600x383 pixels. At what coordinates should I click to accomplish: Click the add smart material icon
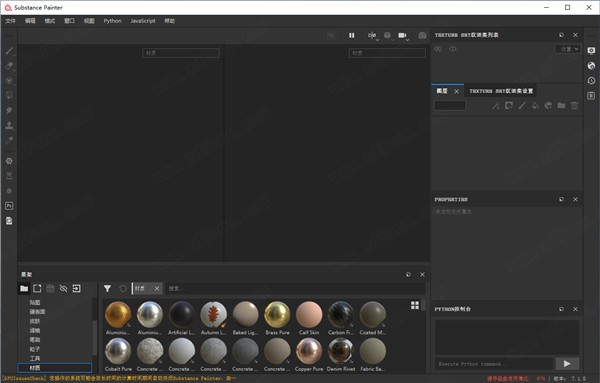pyautogui.click(x=548, y=106)
